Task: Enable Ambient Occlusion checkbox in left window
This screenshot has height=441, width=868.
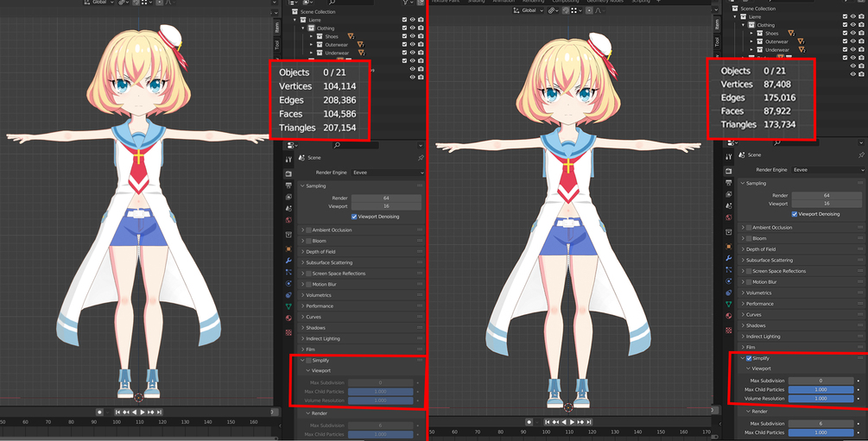Action: click(x=309, y=230)
